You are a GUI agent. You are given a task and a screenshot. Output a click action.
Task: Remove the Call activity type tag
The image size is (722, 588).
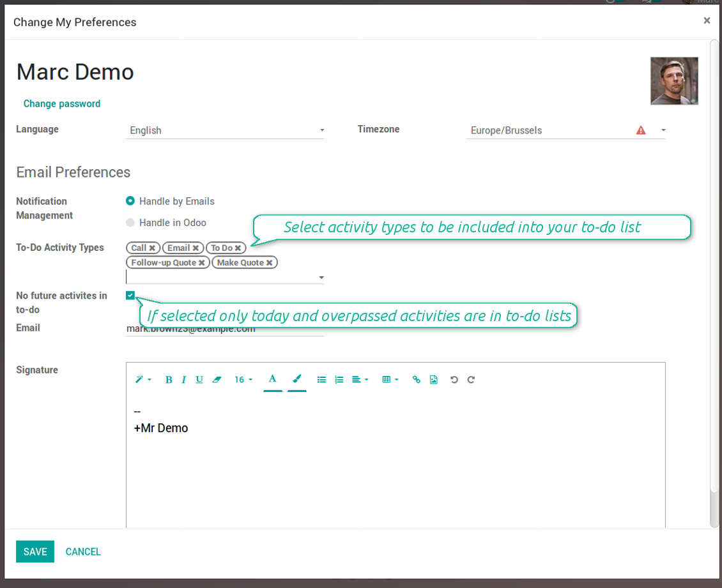pyautogui.click(x=153, y=248)
